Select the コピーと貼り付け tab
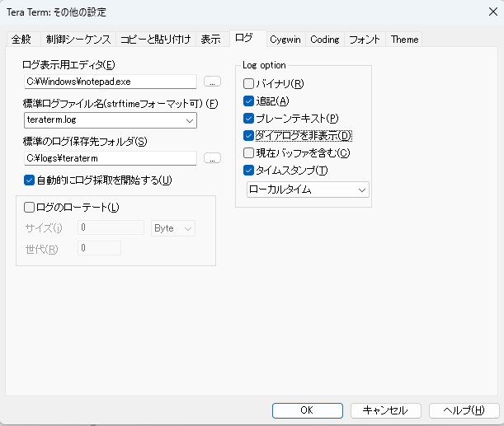 pyautogui.click(x=156, y=40)
